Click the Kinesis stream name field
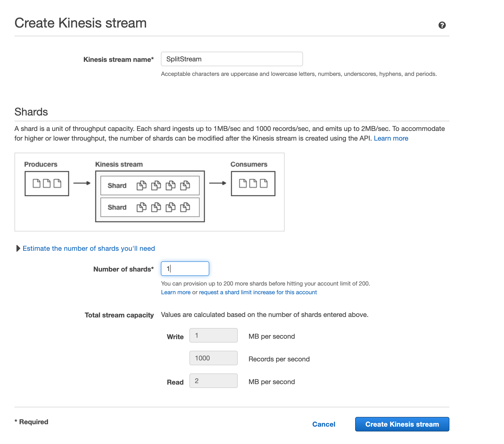 pyautogui.click(x=231, y=59)
